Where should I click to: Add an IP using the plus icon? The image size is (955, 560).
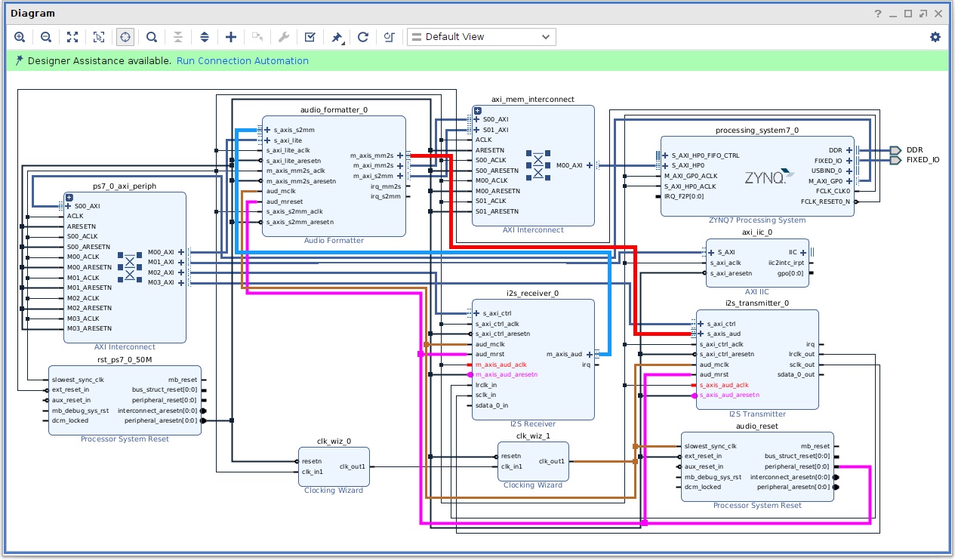(x=231, y=37)
